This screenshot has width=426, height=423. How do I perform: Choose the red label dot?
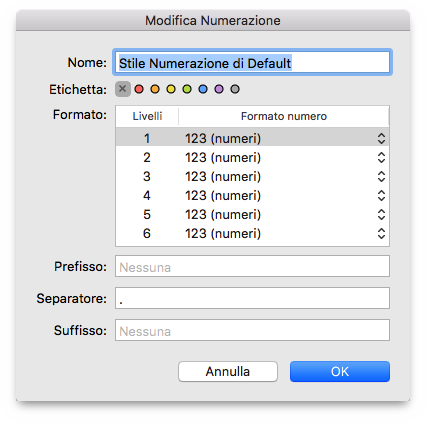click(139, 89)
